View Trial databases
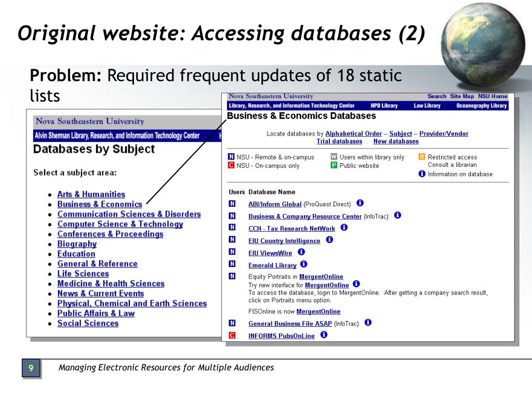Image resolution: width=532 pixels, height=399 pixels. tap(339, 141)
